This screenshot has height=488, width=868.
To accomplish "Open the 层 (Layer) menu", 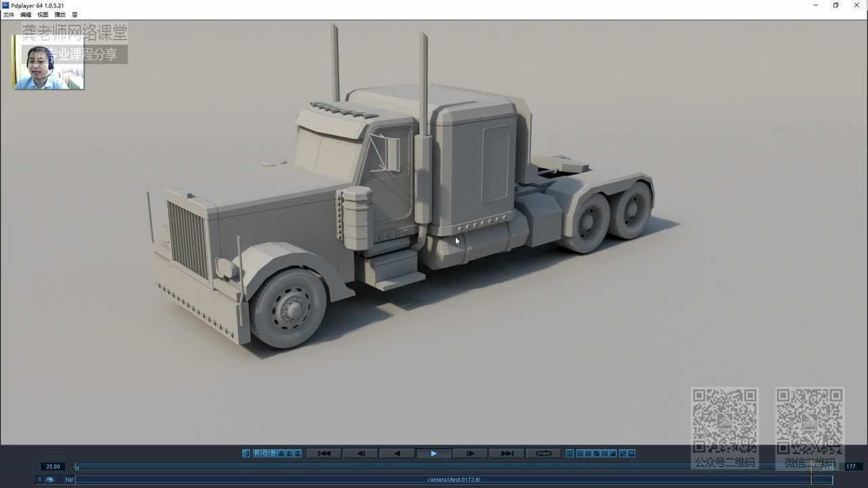I will [75, 14].
